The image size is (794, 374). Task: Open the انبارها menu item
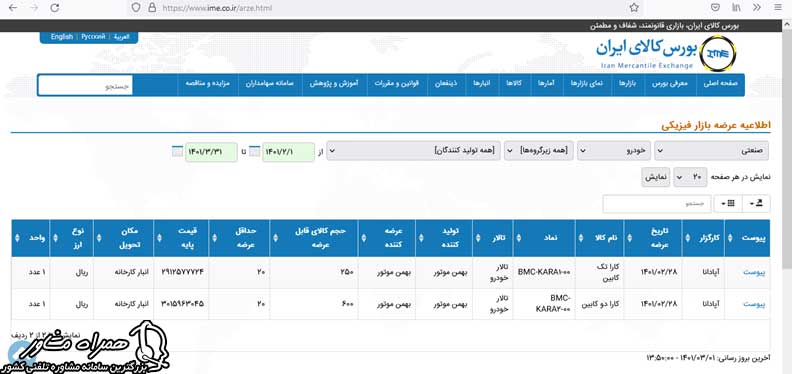[482, 84]
